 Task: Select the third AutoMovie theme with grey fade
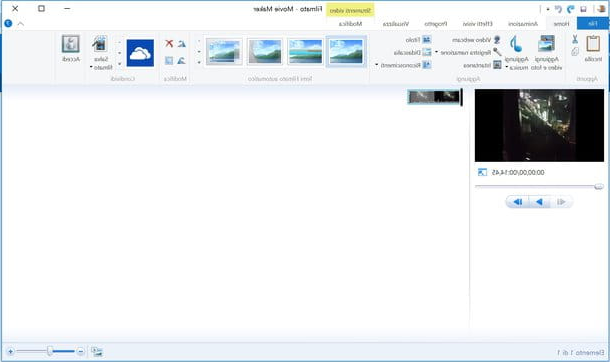[265, 52]
